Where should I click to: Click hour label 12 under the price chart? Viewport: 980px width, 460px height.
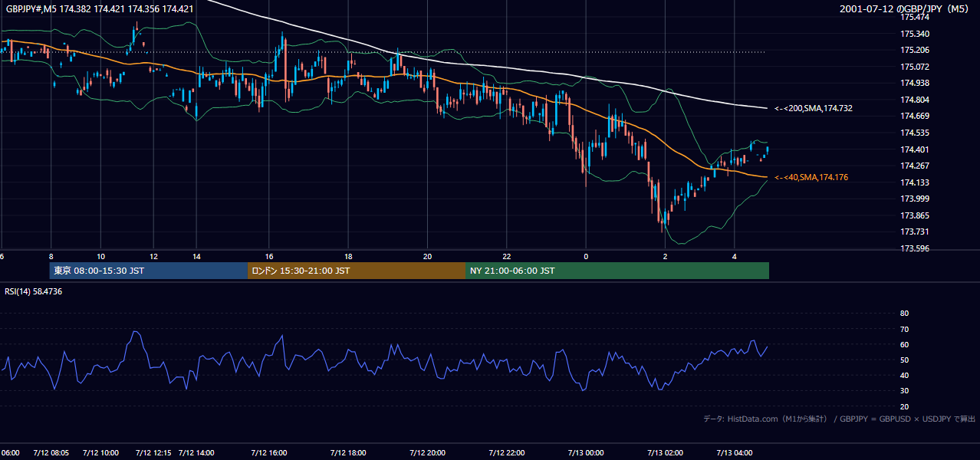point(153,256)
